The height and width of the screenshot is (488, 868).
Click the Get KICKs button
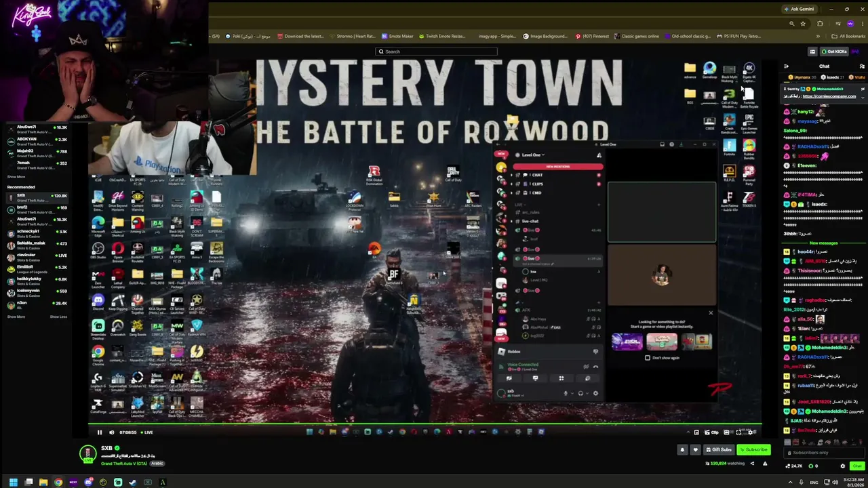pos(835,52)
